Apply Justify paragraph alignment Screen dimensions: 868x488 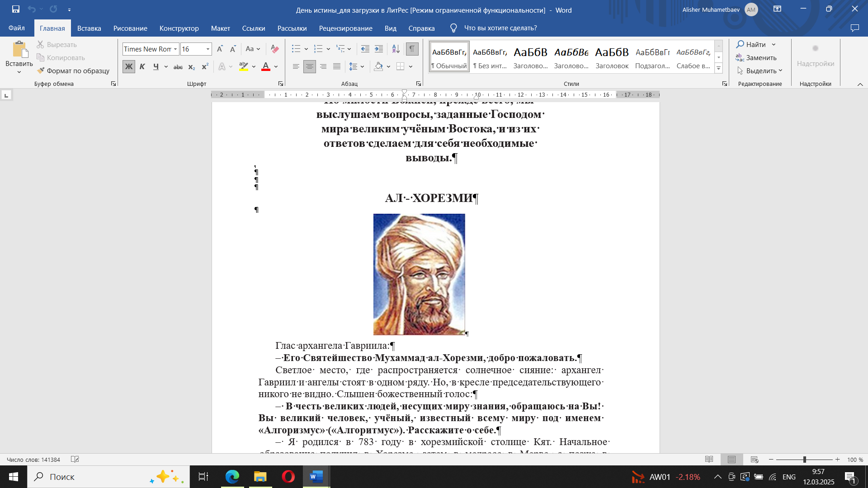coord(337,66)
